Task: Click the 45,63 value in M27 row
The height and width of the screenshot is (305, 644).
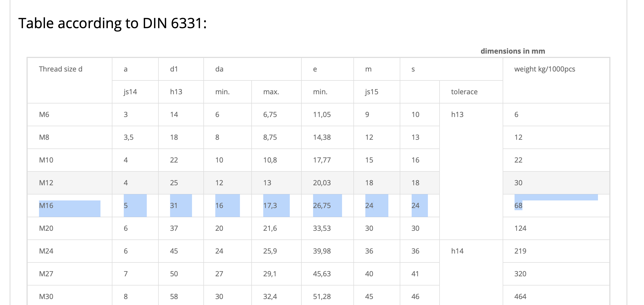Action: tap(322, 274)
